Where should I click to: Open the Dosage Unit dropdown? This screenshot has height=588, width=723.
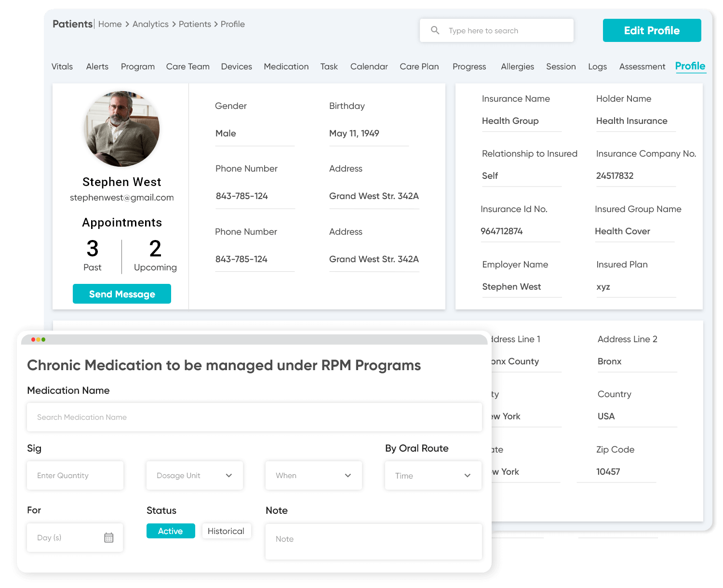194,475
